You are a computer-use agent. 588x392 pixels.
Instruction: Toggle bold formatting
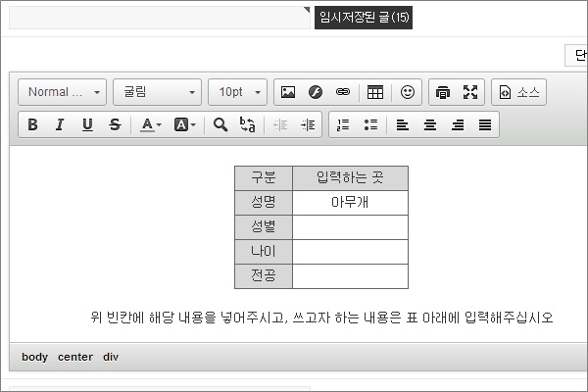pyautogui.click(x=32, y=124)
